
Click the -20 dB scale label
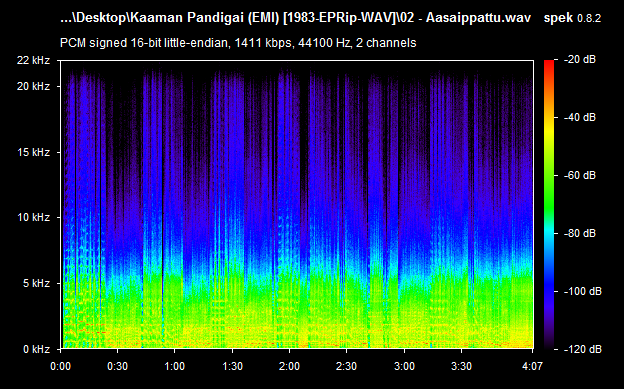[x=580, y=60]
